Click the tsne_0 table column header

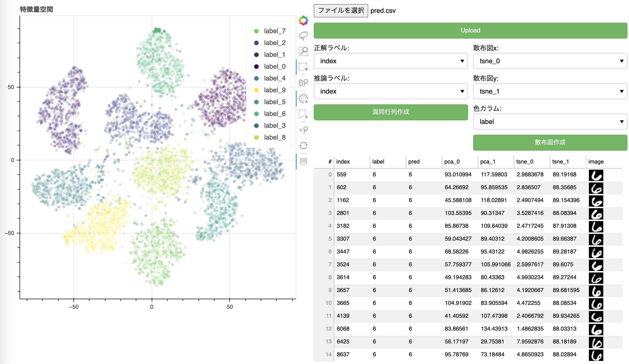click(525, 162)
